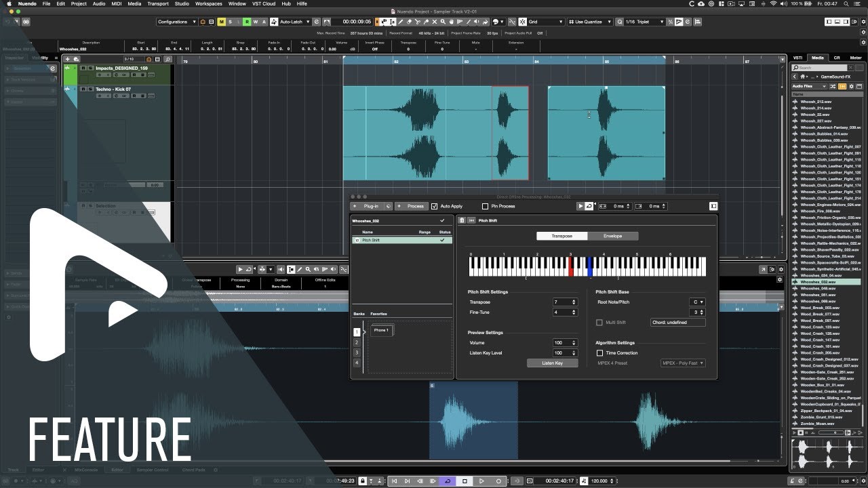The width and height of the screenshot is (868, 488).
Task: Check the Time Correction checkbox
Action: click(x=599, y=353)
